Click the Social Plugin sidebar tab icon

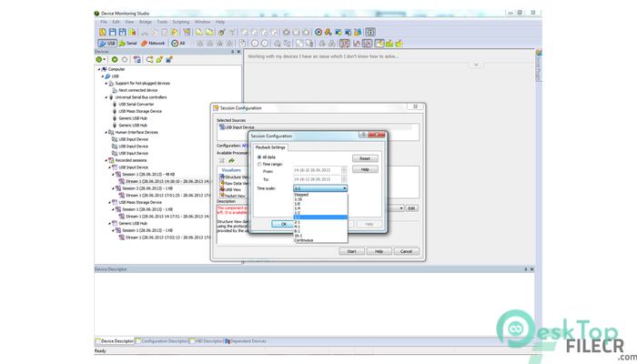pyautogui.click(x=539, y=53)
